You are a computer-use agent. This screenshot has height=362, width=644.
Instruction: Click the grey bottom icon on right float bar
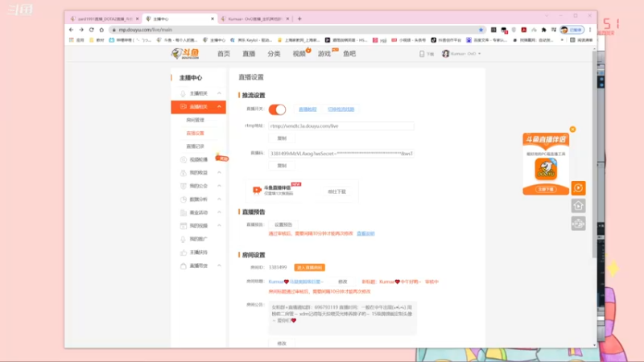click(578, 224)
